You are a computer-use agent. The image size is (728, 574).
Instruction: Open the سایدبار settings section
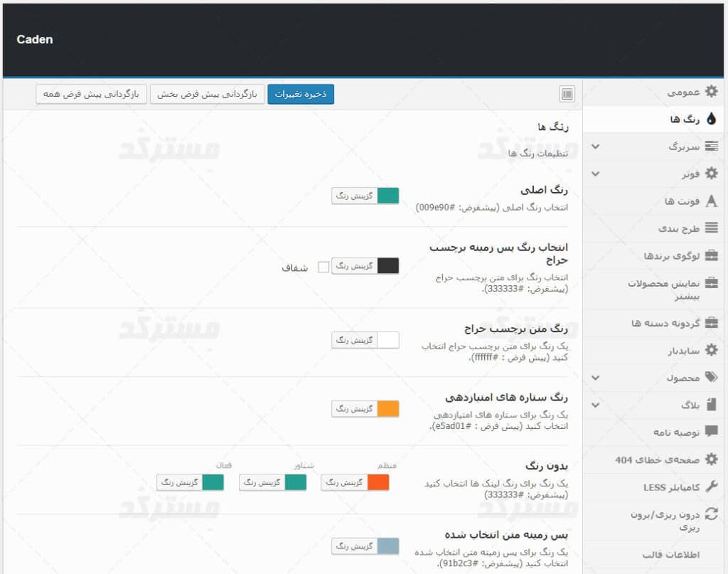[x=653, y=350]
